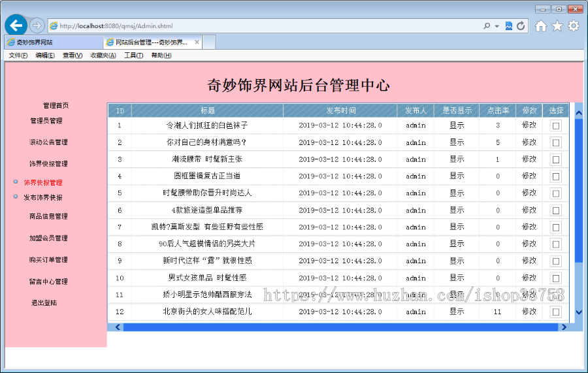Screen dimensions: 588x373
Task: Open favorites star icon
Action: (x=557, y=26)
